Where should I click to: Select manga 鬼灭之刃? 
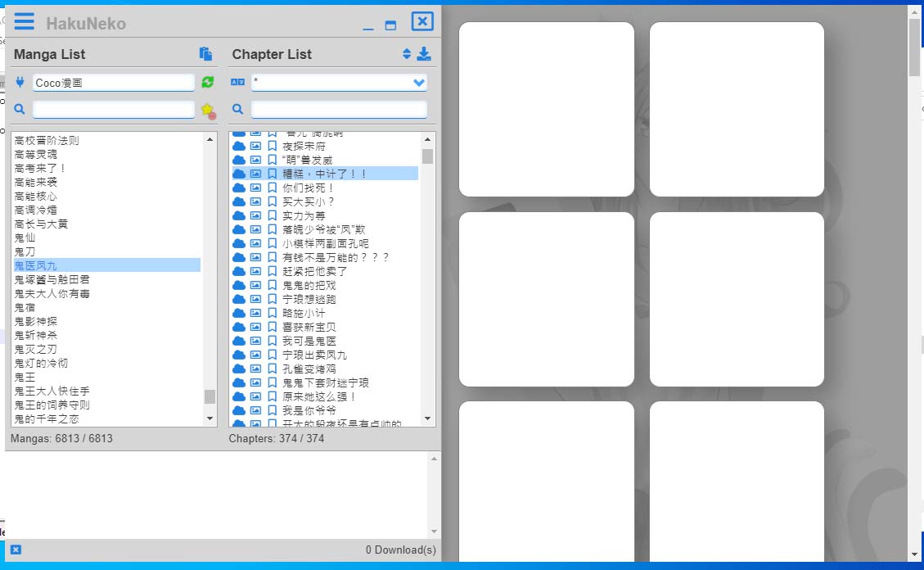pos(36,349)
